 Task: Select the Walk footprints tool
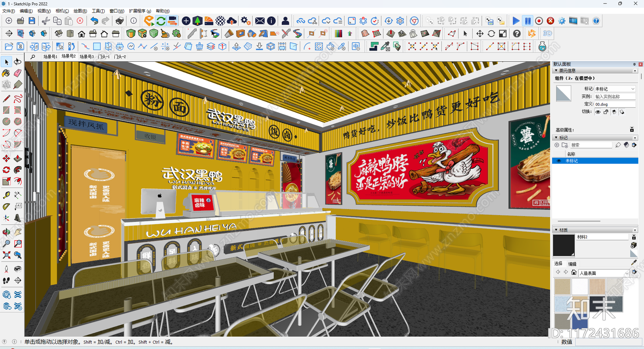pyautogui.click(x=6, y=280)
